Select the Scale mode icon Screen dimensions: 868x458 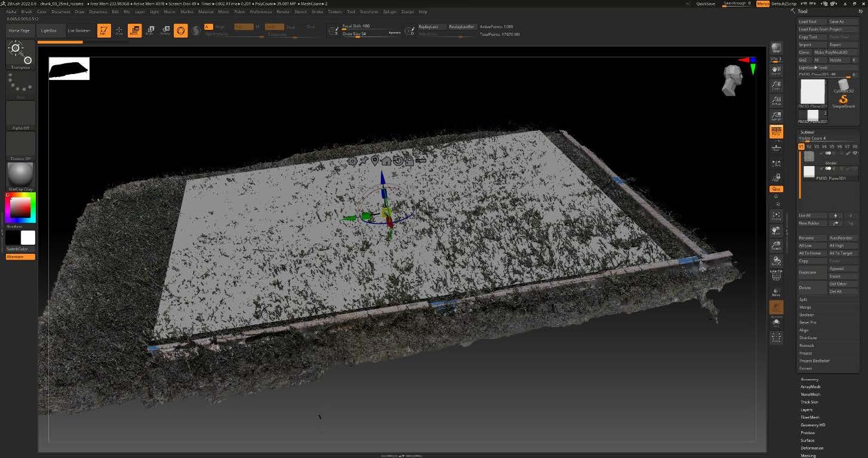150,30
